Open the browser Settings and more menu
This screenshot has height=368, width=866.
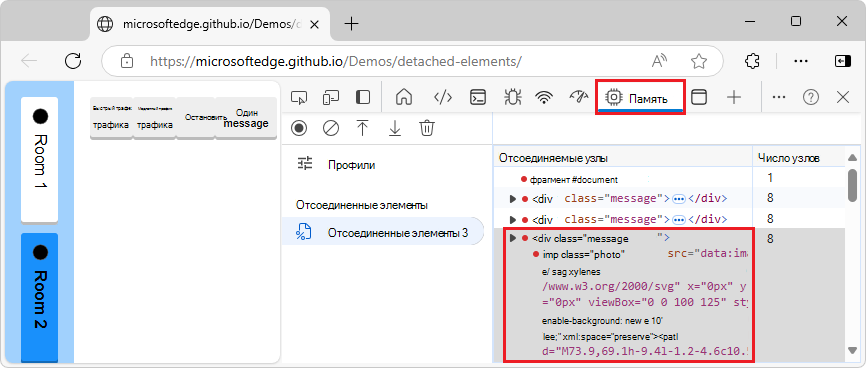pos(802,61)
